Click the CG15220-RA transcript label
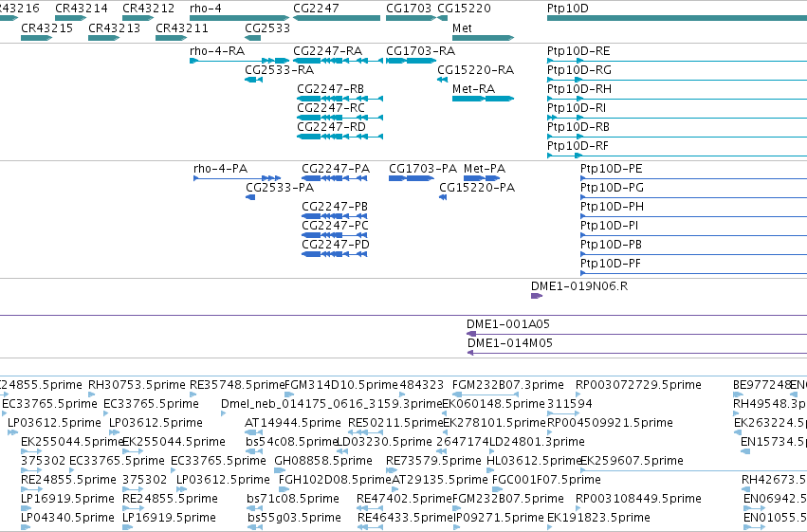Viewport: 807px width, 532px height. coord(475,70)
